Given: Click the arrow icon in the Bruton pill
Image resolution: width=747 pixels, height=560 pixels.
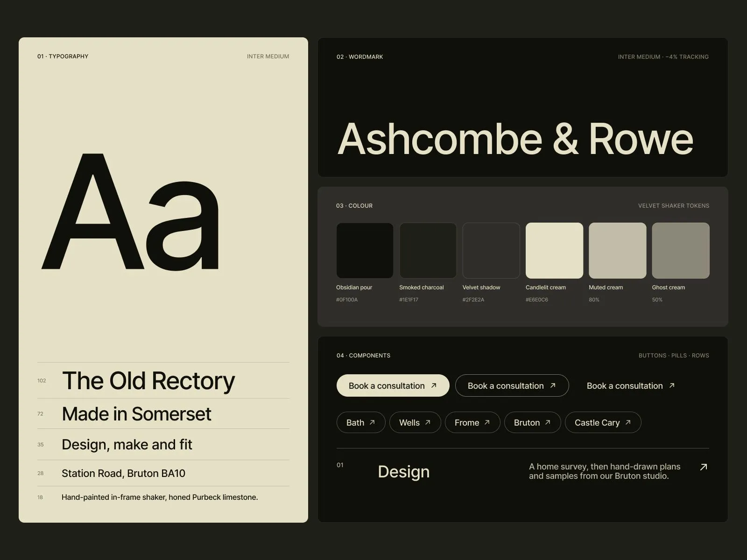Looking at the screenshot, I should coord(548,422).
